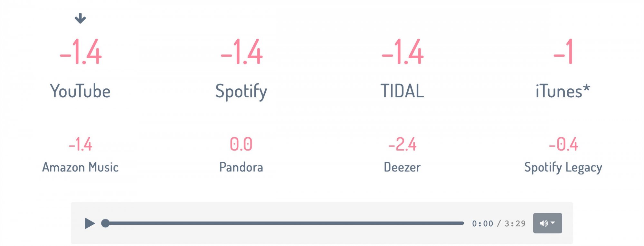Click Spotify Legacy's -0.4 value
644x246 pixels.
click(x=563, y=144)
